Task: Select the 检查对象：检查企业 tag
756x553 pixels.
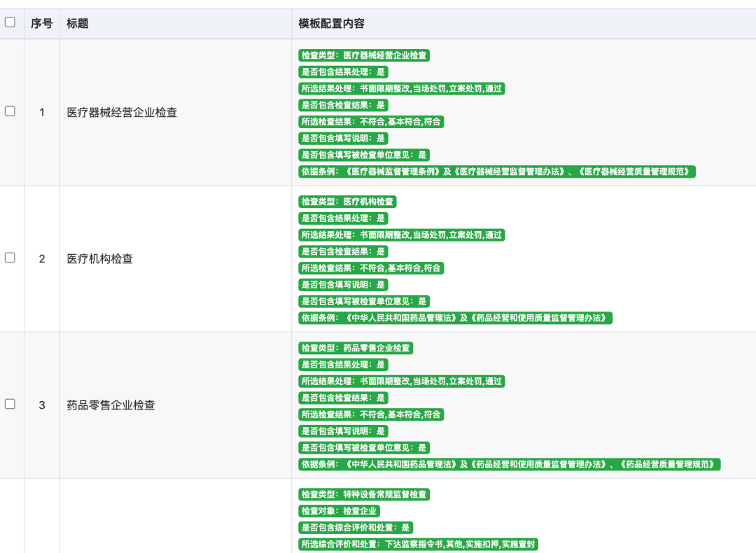Action: 339,511
